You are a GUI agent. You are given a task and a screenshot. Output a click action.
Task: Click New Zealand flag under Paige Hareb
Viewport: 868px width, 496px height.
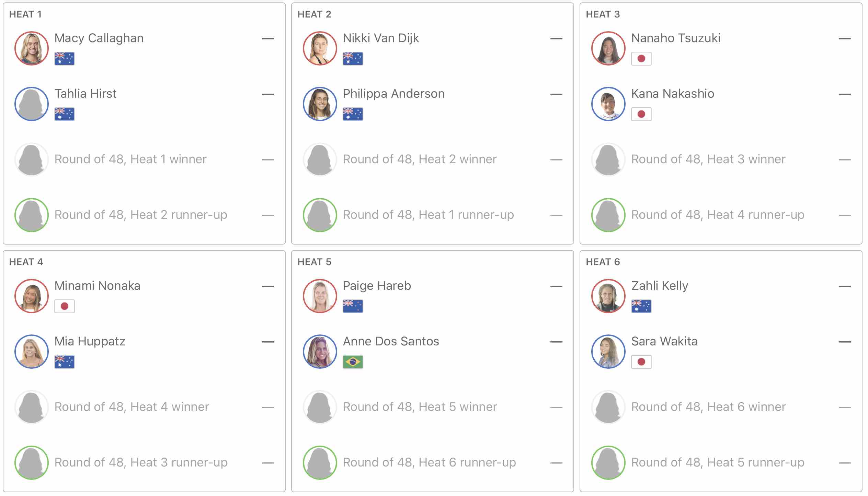click(x=353, y=306)
